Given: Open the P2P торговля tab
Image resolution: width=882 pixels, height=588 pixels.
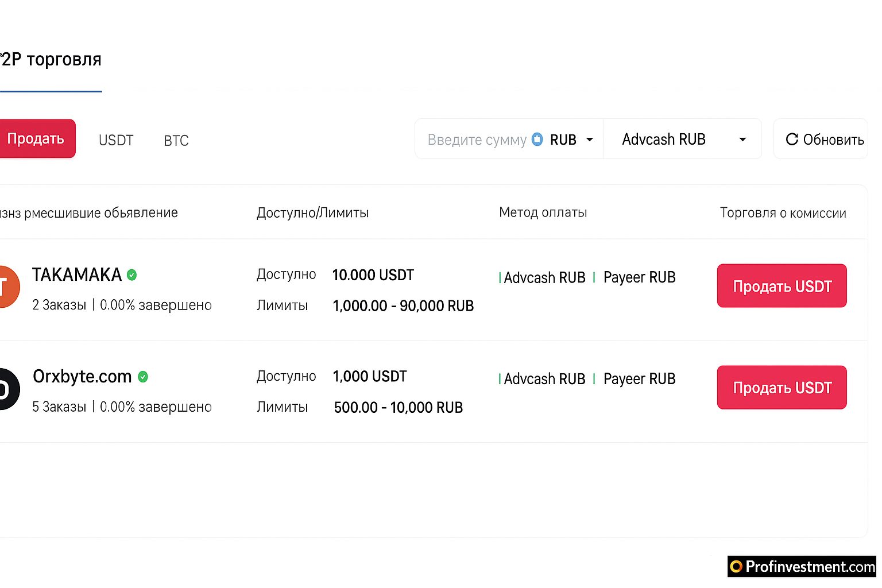Looking at the screenshot, I should click(51, 60).
